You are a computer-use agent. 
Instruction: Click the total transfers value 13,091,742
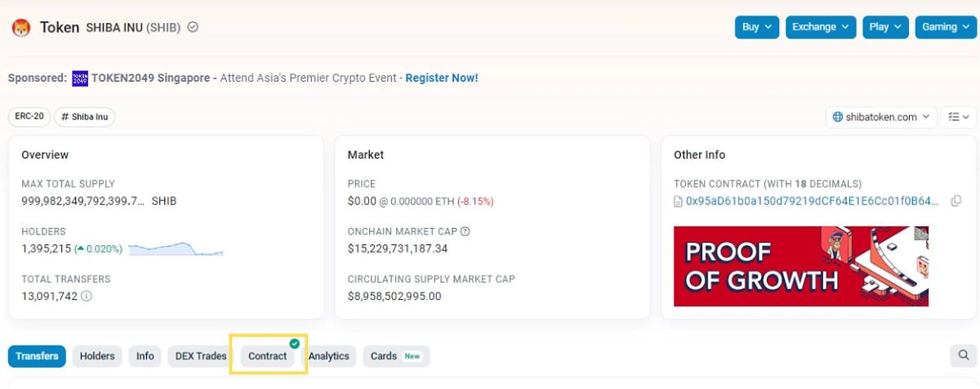pos(49,296)
